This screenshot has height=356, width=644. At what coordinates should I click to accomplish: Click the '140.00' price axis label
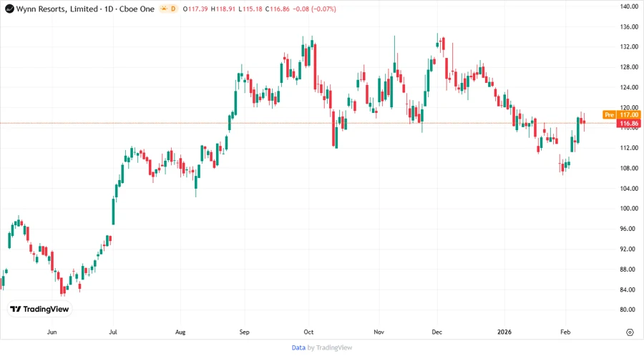(629, 6)
